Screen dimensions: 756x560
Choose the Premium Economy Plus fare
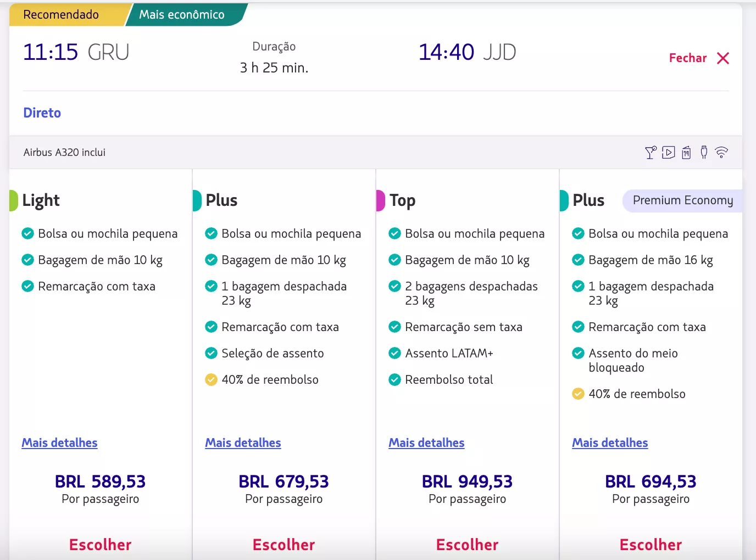(x=651, y=545)
